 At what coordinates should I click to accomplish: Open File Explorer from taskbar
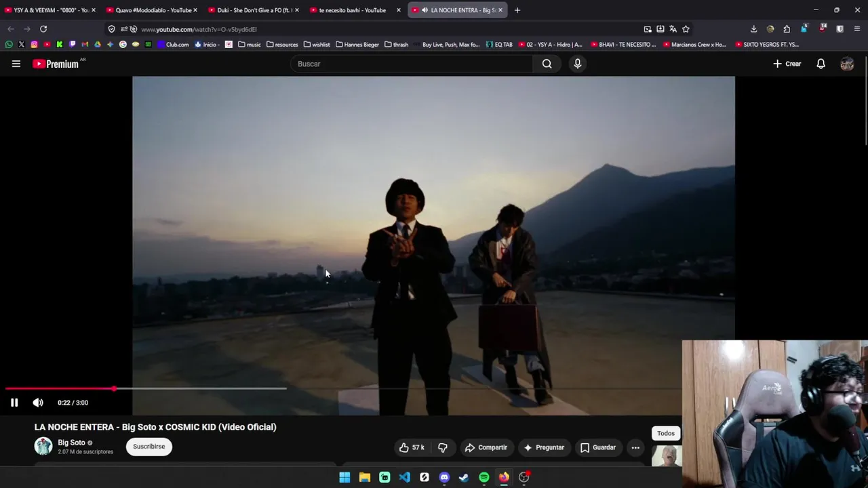365,477
